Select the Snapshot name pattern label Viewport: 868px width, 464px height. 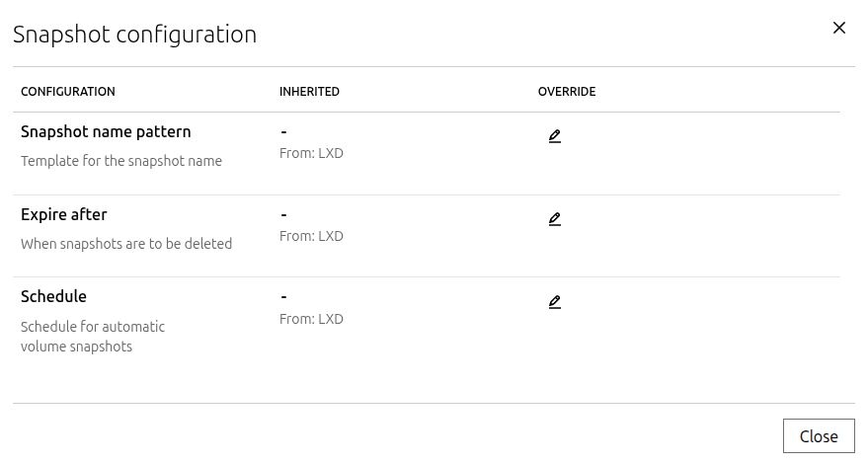106,132
